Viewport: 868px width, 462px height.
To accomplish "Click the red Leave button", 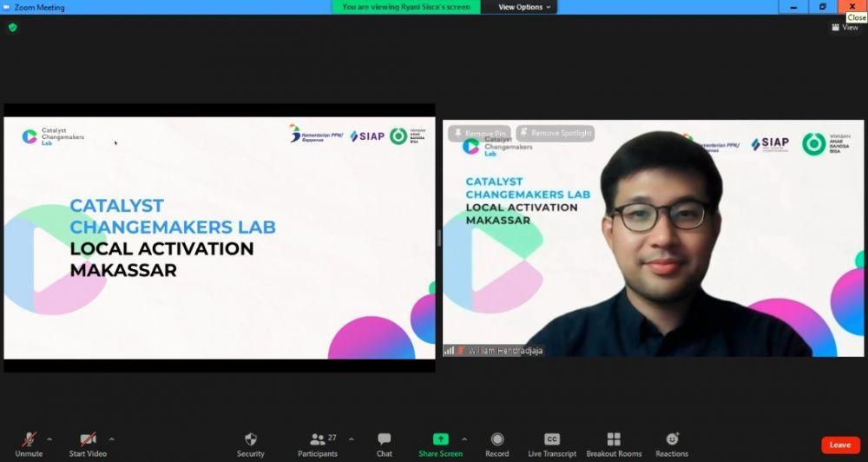I will tap(840, 445).
